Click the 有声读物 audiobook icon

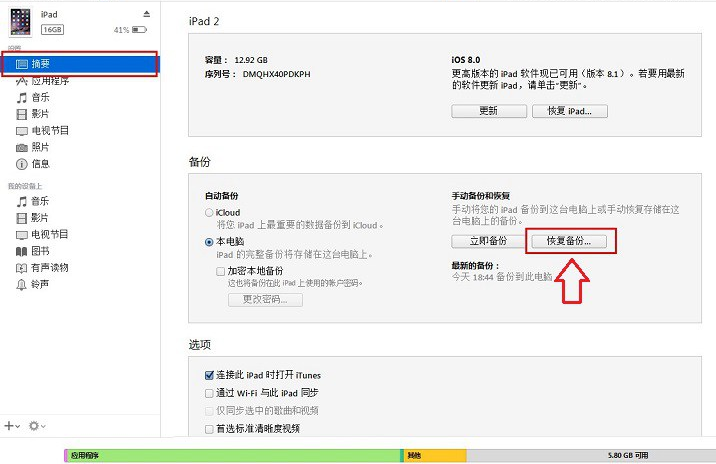click(x=21, y=268)
